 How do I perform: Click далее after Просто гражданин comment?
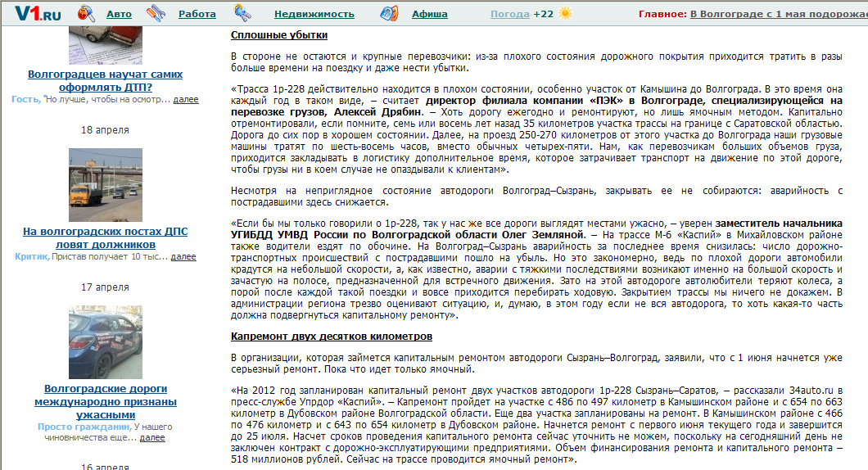pos(152,437)
